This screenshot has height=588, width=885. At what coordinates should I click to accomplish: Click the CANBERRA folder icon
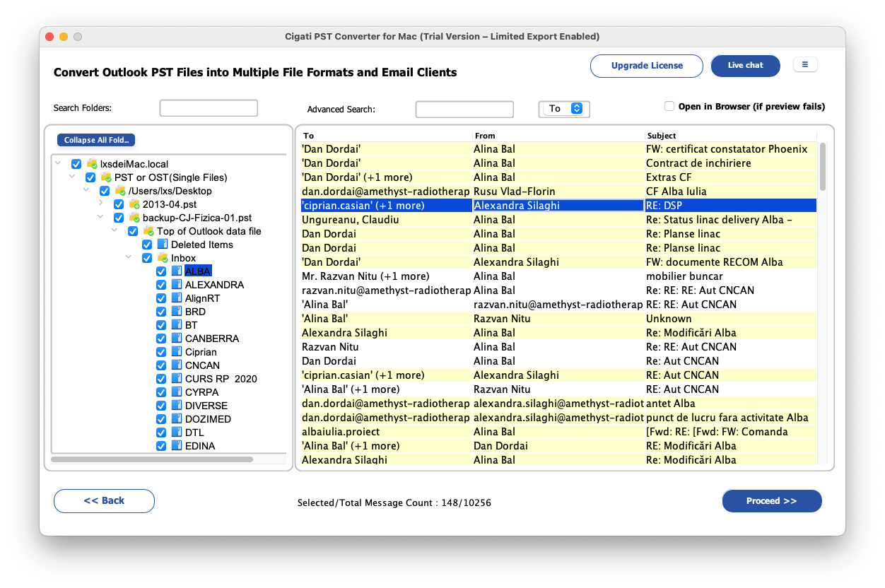177,339
